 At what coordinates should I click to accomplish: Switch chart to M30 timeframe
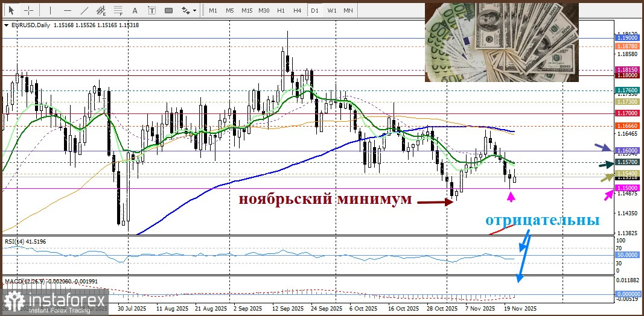(x=264, y=11)
